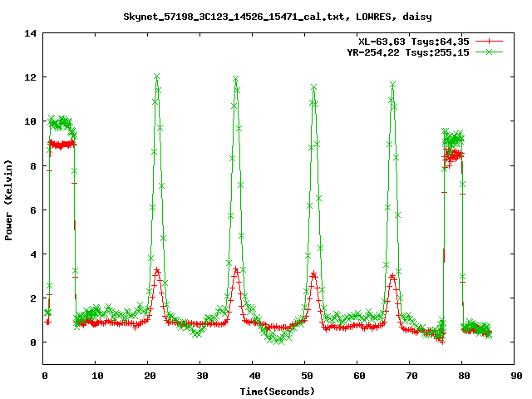
Task: Click the green peak marker near 67 seconds
Action: point(392,85)
